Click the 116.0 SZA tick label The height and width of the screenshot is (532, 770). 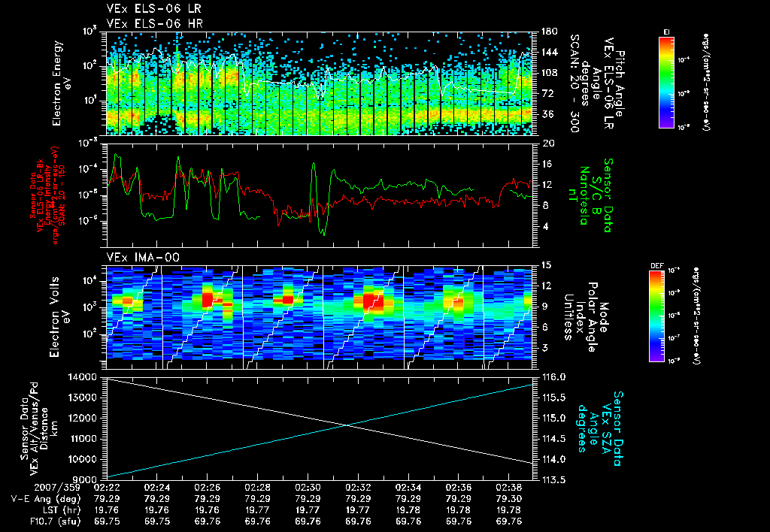(553, 377)
